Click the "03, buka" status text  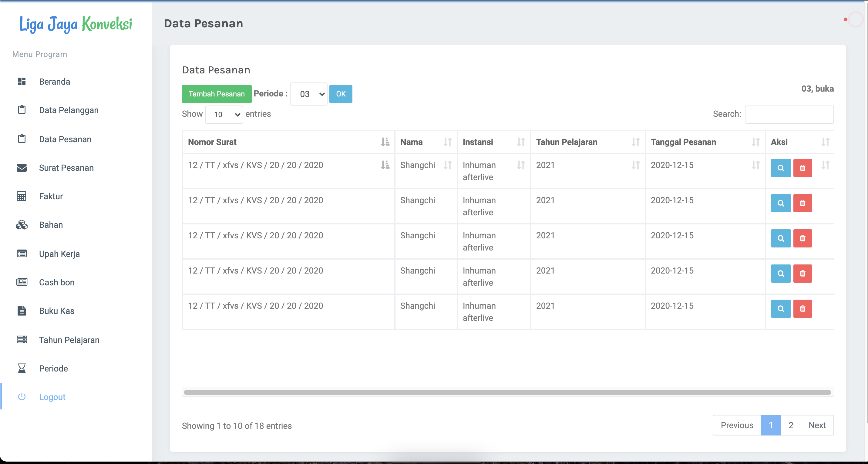(x=817, y=89)
